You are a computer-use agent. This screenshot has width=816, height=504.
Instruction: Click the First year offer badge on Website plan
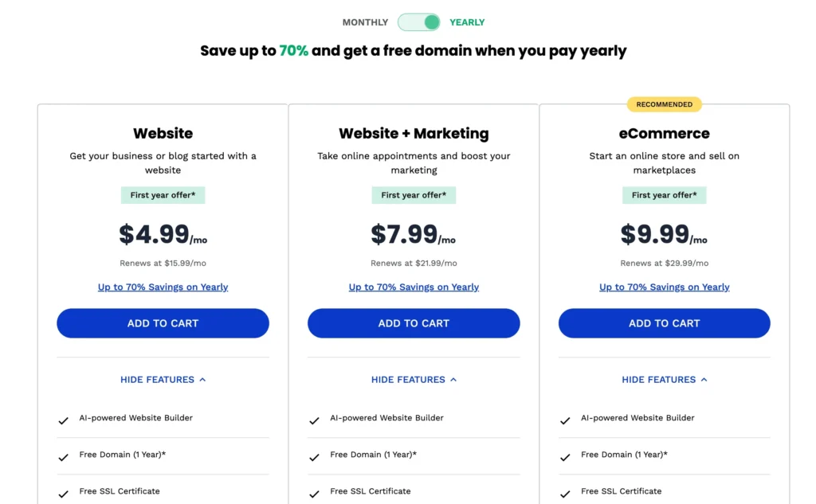tap(163, 194)
